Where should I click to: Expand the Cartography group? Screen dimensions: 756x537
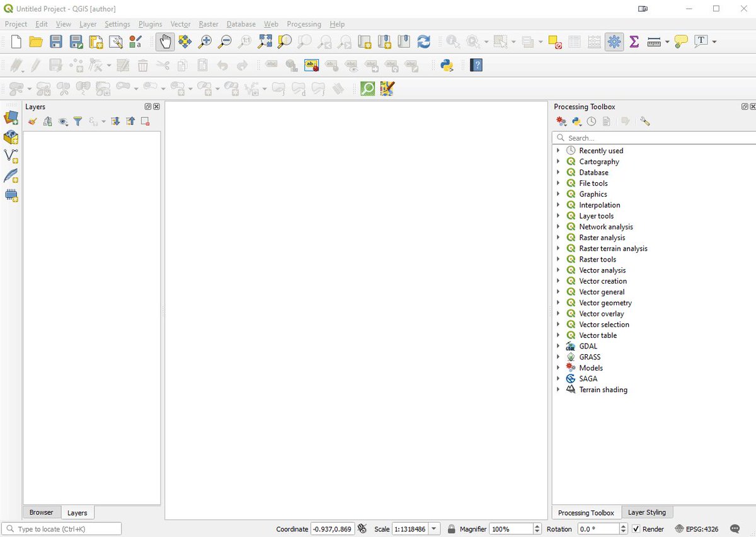click(558, 161)
